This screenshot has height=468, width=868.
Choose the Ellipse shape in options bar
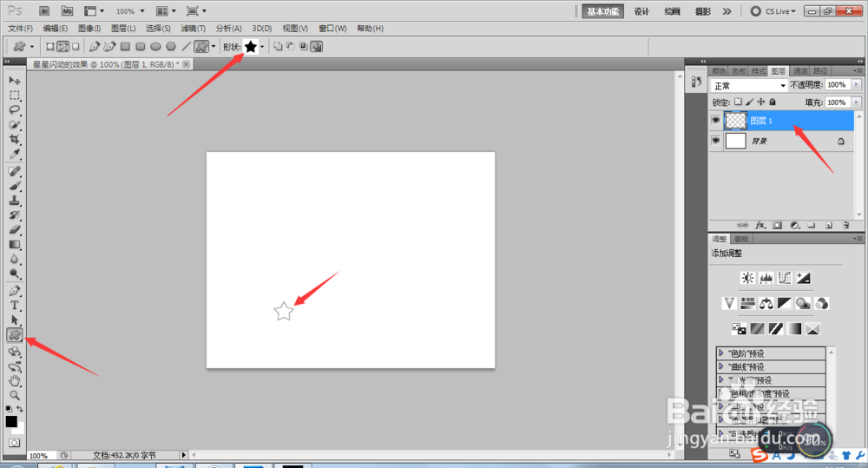point(155,47)
